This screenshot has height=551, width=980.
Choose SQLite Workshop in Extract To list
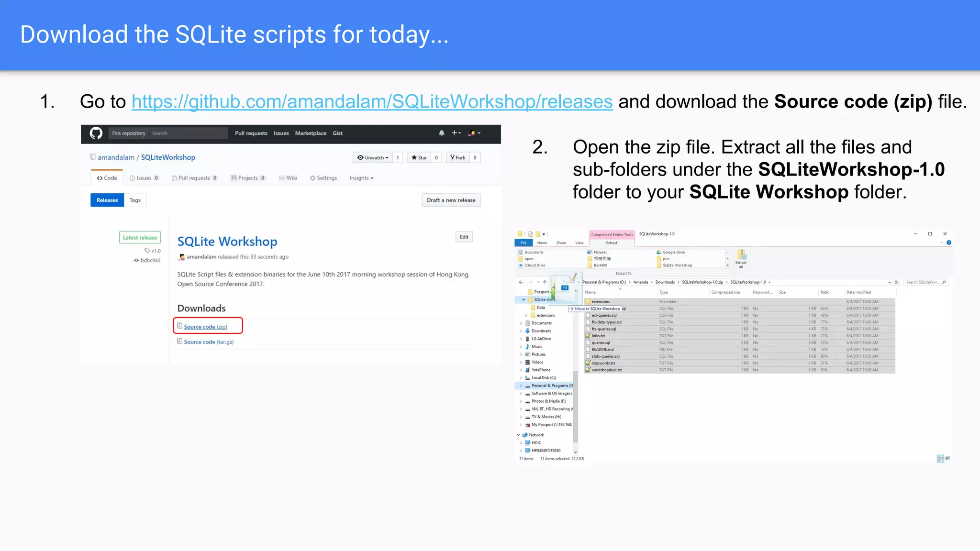tap(674, 265)
